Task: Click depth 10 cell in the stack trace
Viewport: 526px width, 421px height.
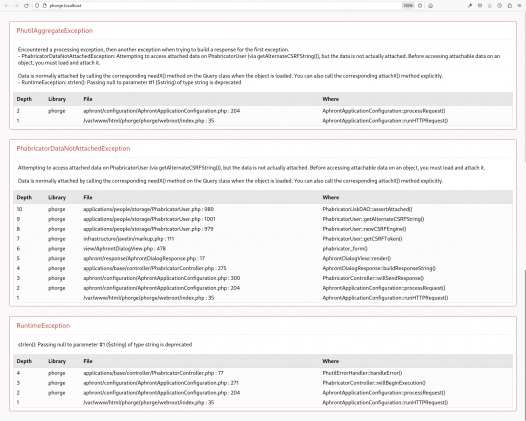Action: click(19, 209)
